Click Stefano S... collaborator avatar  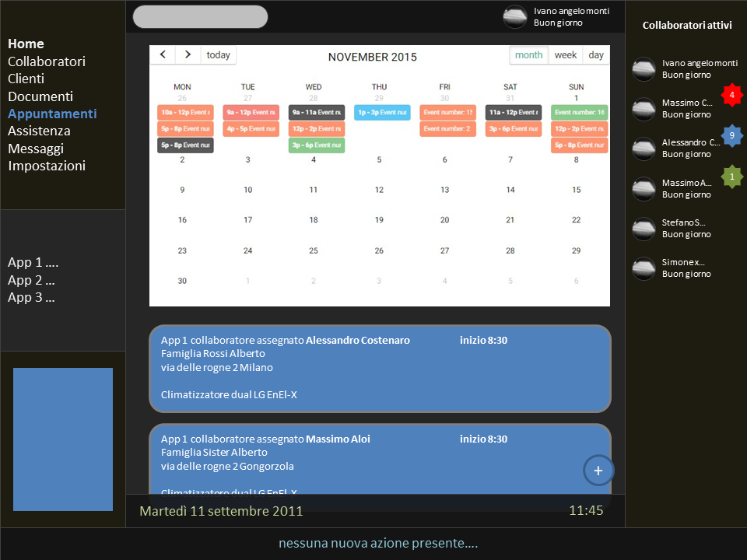pyautogui.click(x=644, y=229)
